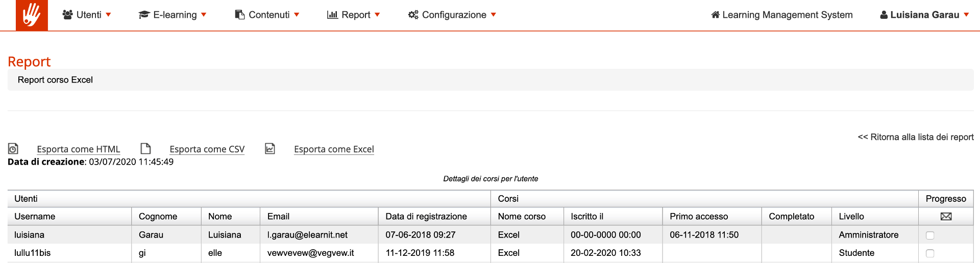The height and width of the screenshot is (263, 980).
Task: Click the orange hand logo icon
Action: pos(32,15)
